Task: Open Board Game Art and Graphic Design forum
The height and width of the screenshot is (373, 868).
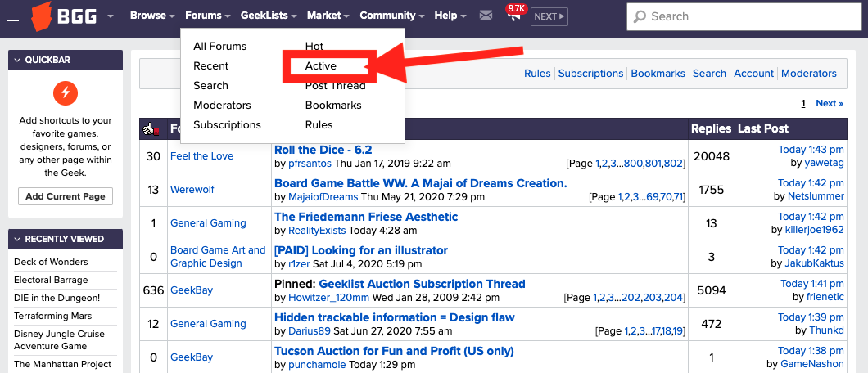Action: [218, 256]
